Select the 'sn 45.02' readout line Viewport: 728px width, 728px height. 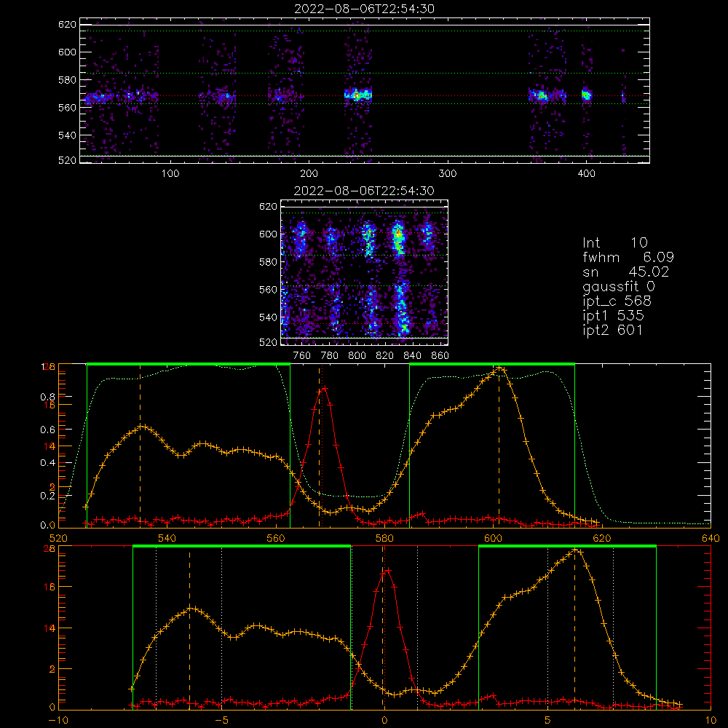point(626,272)
